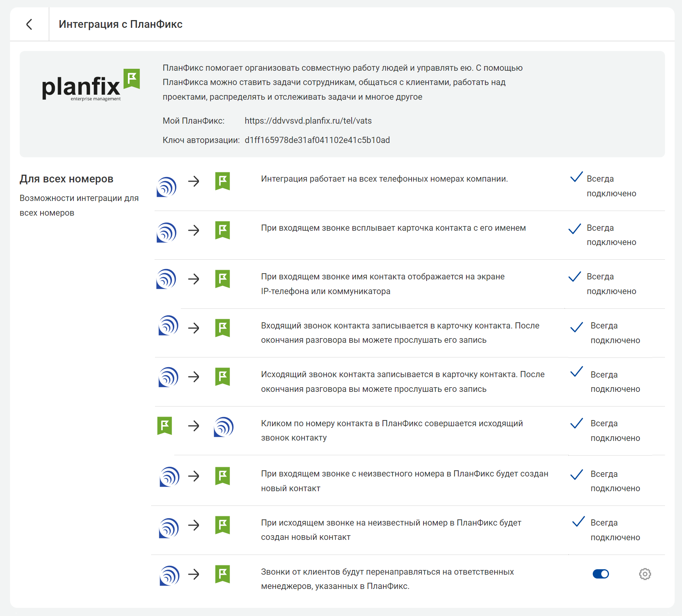Click telephony icon in manager forwarding row
682x616 pixels.
click(170, 575)
